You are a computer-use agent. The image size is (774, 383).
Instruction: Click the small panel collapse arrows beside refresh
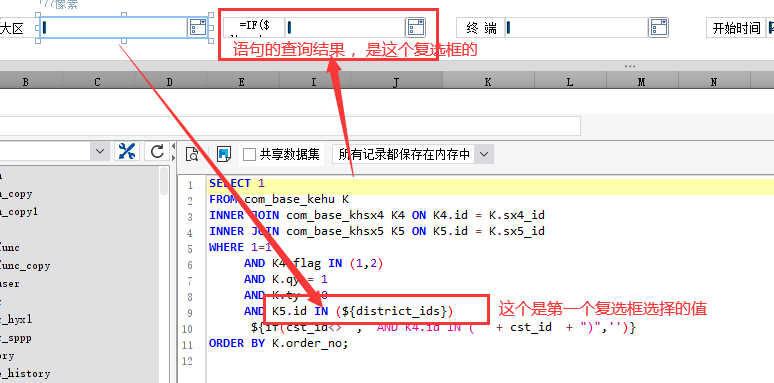[173, 152]
